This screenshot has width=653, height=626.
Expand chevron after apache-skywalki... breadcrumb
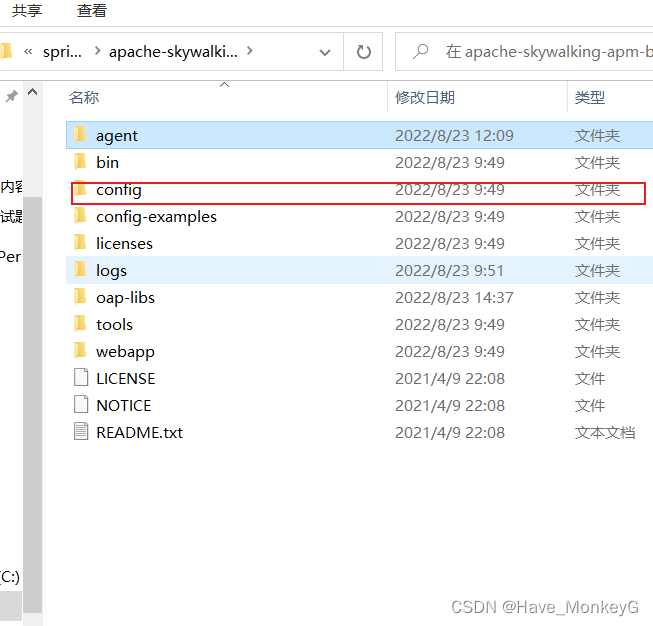[250, 51]
